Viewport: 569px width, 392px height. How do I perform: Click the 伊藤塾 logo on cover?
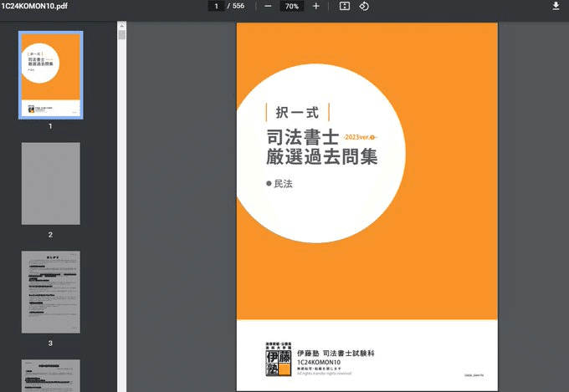coord(279,359)
